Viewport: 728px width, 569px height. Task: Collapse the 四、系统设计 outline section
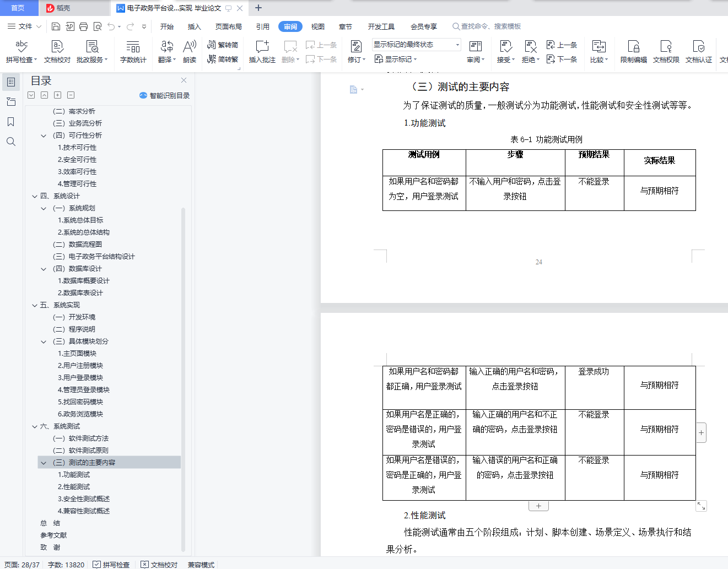coord(35,196)
